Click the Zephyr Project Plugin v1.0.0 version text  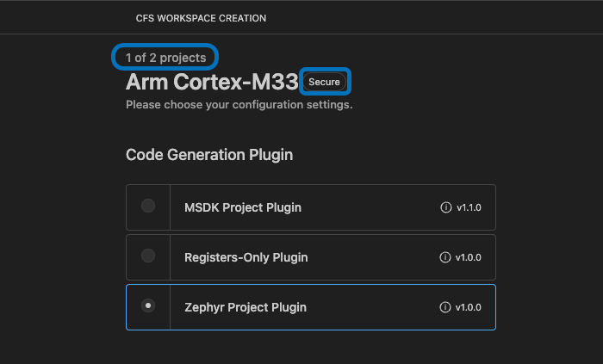point(470,307)
